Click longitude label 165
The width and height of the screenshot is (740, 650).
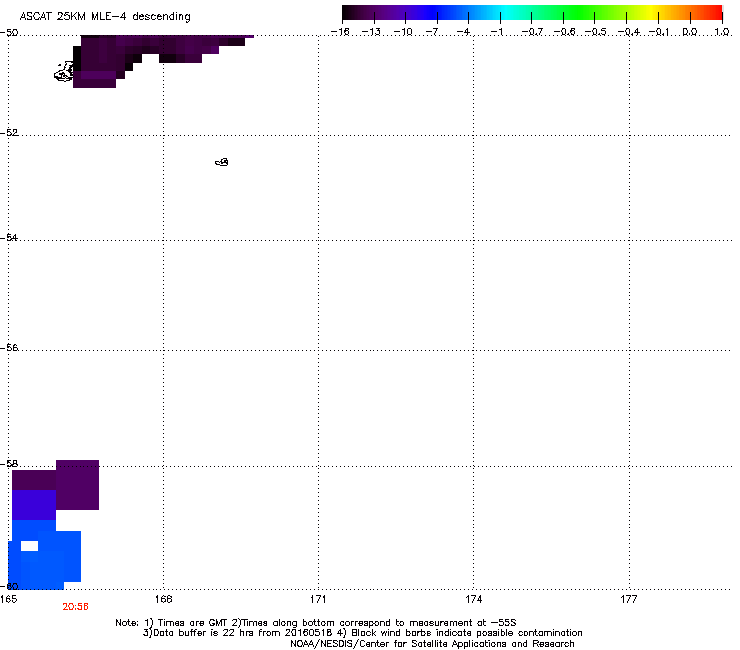8,599
